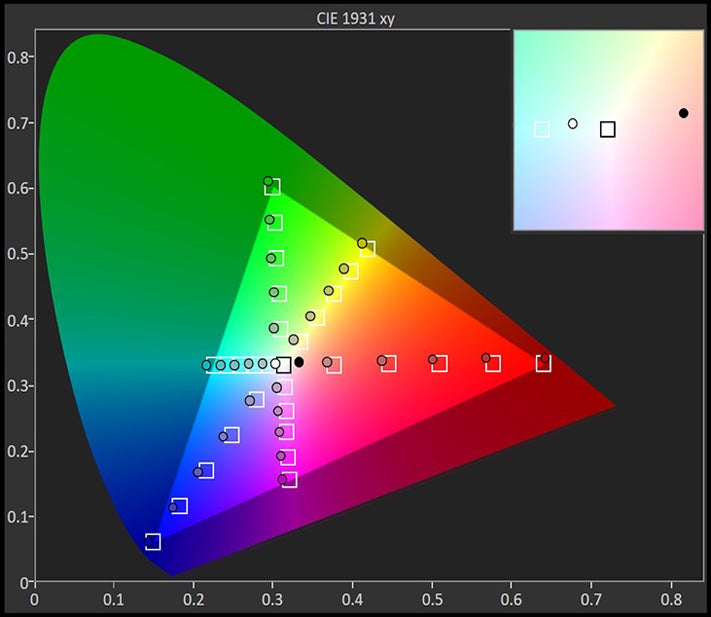Viewport: 711px width, 617px height.
Task: Click the blue primary target square
Action: (x=153, y=542)
